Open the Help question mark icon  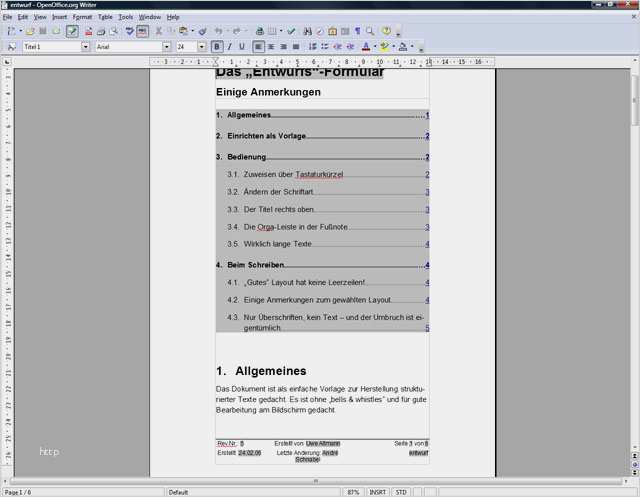point(386,31)
